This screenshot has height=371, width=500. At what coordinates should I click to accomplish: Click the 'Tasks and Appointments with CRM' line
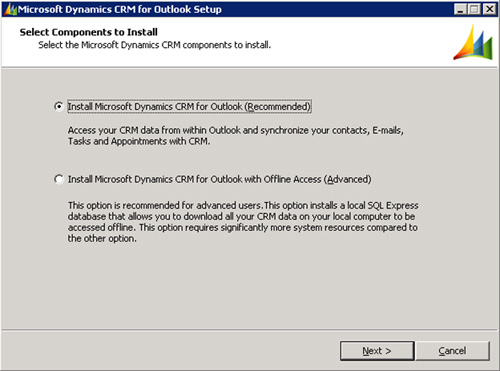(x=139, y=141)
